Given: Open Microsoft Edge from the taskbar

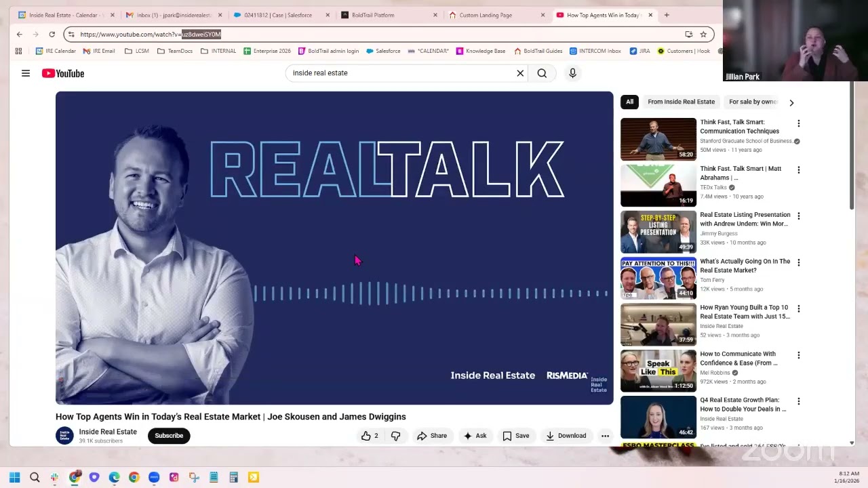Looking at the screenshot, I should click(114, 477).
